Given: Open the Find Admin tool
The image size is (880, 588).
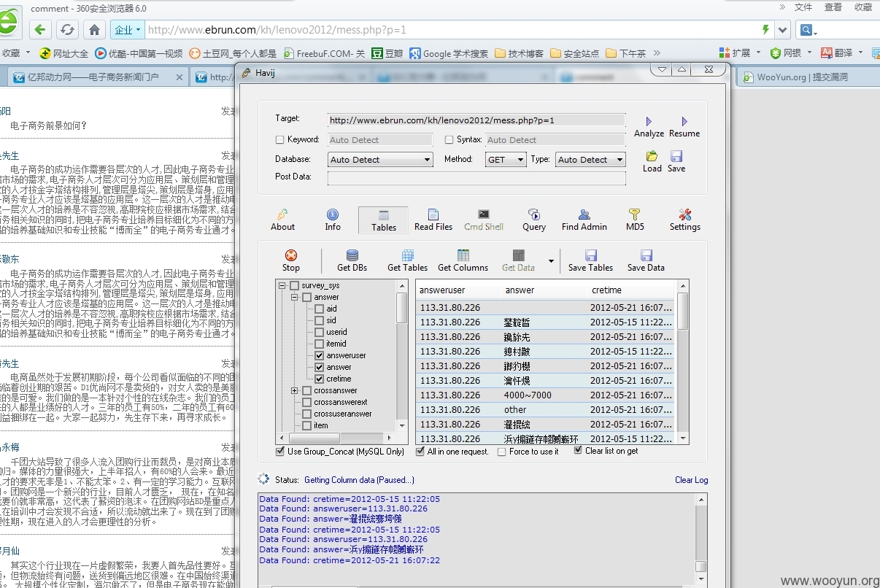Looking at the screenshot, I should click(584, 220).
